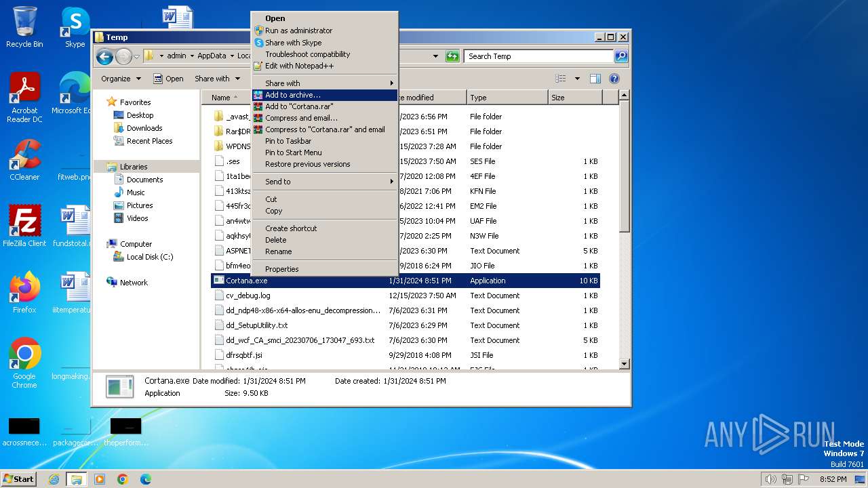Viewport: 868px width, 488px height.
Task: Click the Explorer Back navigation arrow
Action: point(104,56)
